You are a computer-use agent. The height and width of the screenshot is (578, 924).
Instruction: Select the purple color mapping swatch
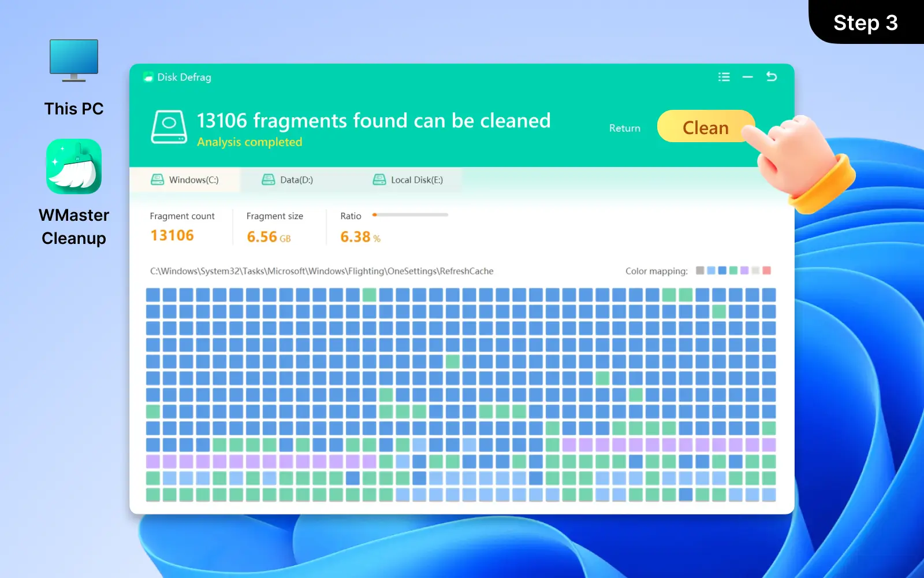point(744,271)
